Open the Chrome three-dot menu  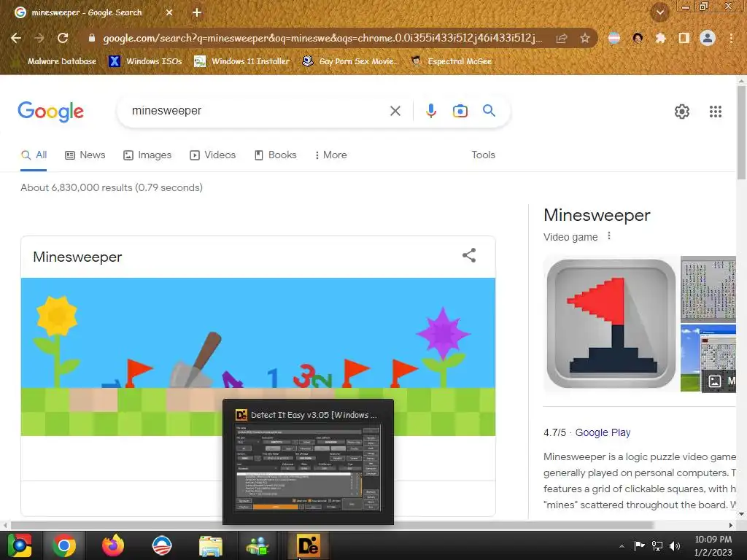731,38
